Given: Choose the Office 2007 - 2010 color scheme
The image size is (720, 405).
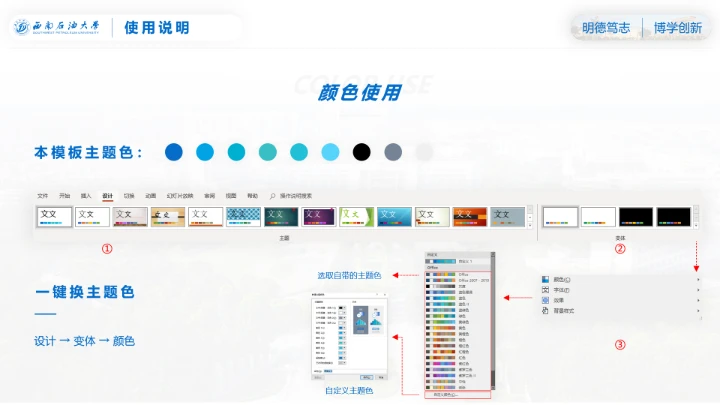Looking at the screenshot, I should pyautogui.click(x=457, y=280).
